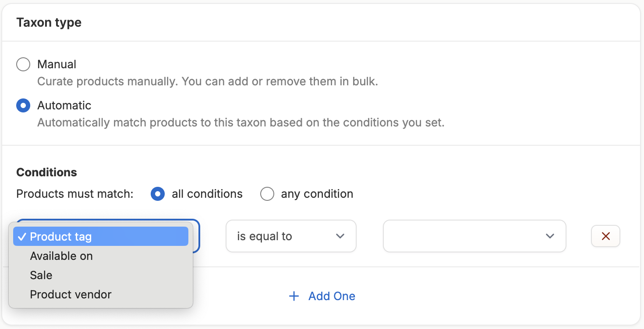Pick 'Sale' from the condition type list
The width and height of the screenshot is (644, 329).
[41, 275]
